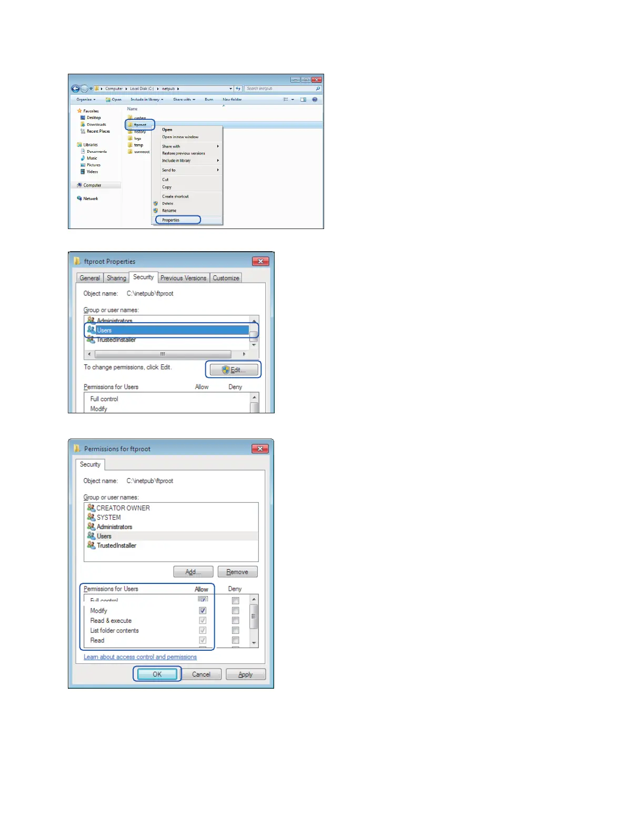The height and width of the screenshot is (834, 644).
Task: Expand address bar history dropdown arrow
Action: tap(230, 88)
